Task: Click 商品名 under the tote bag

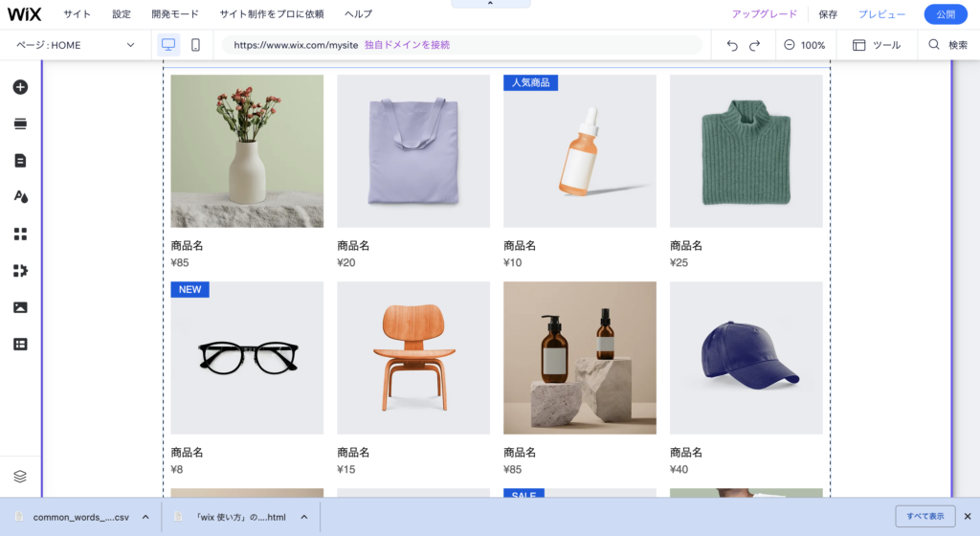Action: (x=353, y=246)
